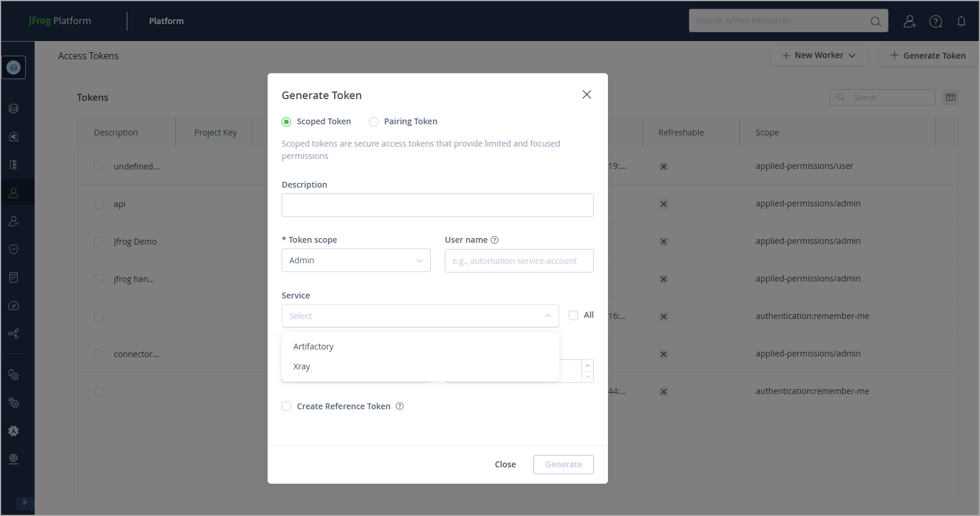Click the Close button in dialog
Image resolution: width=980 pixels, height=516 pixels.
click(x=505, y=464)
